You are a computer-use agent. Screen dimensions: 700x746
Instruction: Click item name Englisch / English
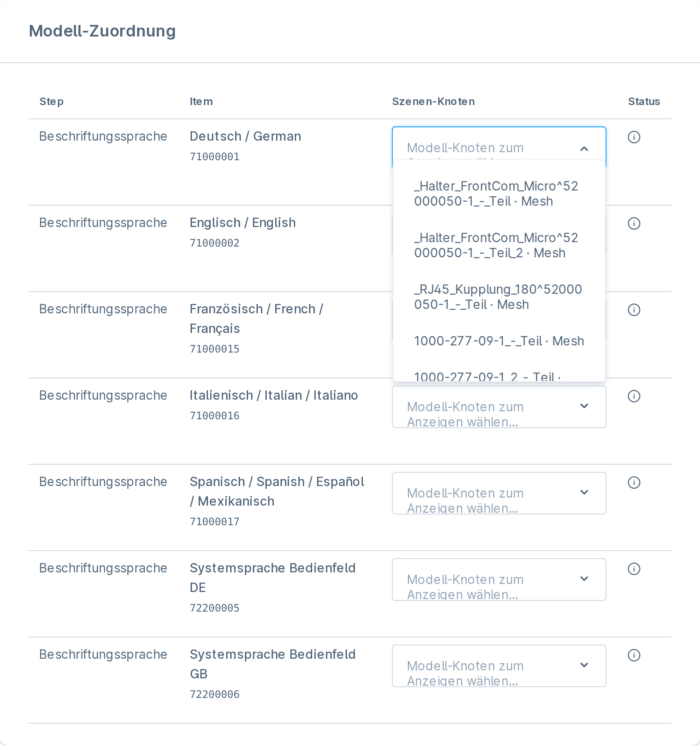[243, 223]
